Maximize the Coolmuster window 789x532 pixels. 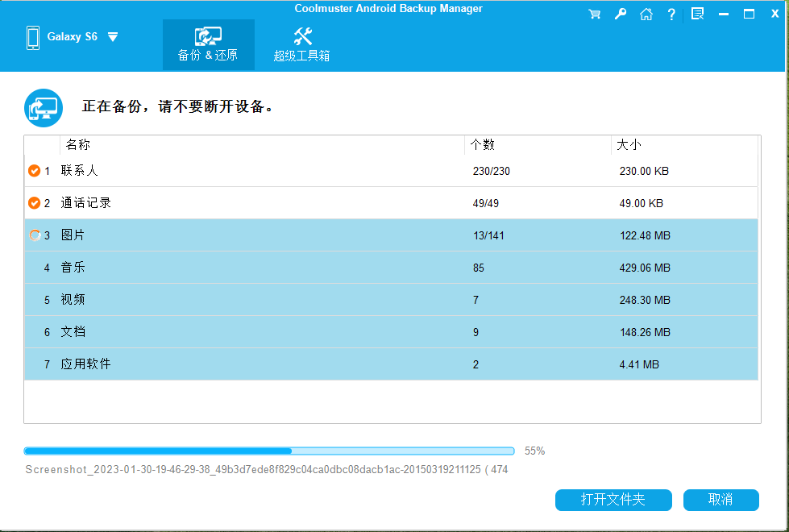[749, 14]
